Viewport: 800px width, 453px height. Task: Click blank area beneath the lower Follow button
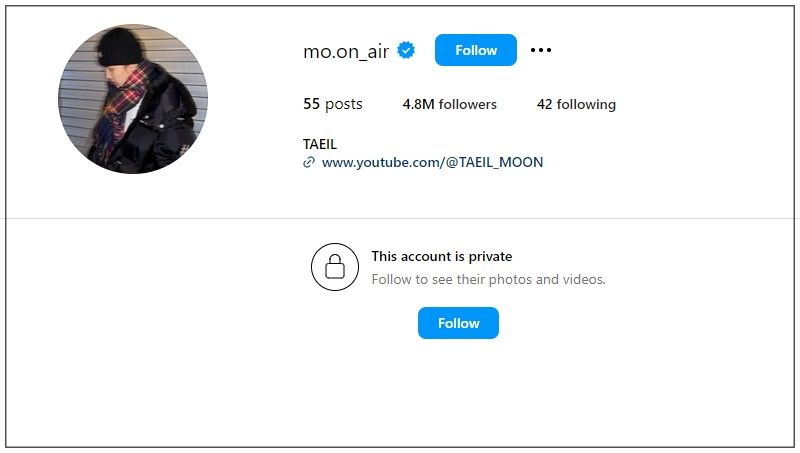[x=458, y=390]
